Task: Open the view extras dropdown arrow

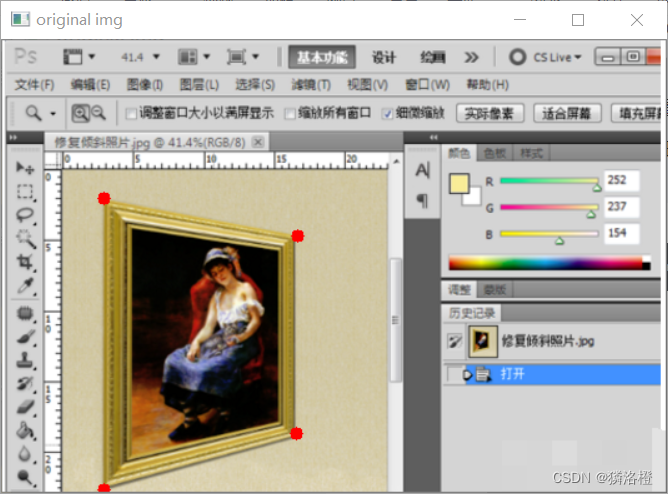Action: [91, 56]
